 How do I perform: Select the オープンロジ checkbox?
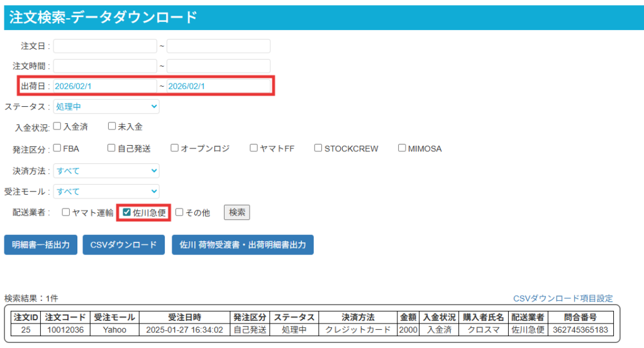[x=175, y=148]
